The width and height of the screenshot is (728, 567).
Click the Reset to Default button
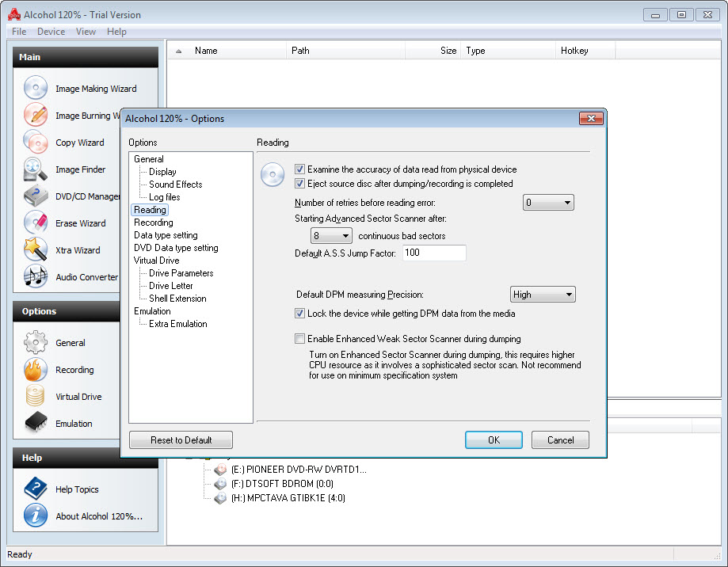pos(181,440)
